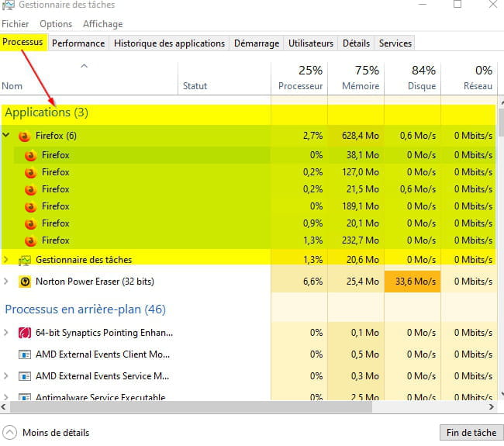The height and width of the screenshot is (446, 504).
Task: Click the horizontal scrollbar left arrow
Action: pos(4,407)
